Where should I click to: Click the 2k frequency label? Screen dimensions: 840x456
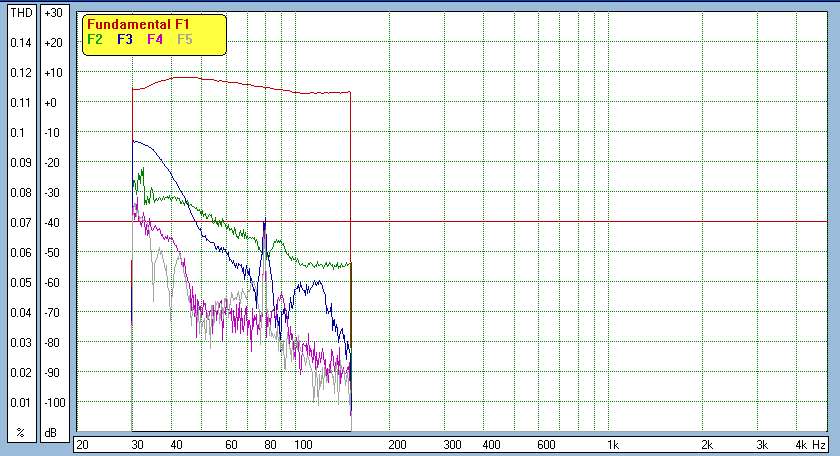(x=707, y=445)
